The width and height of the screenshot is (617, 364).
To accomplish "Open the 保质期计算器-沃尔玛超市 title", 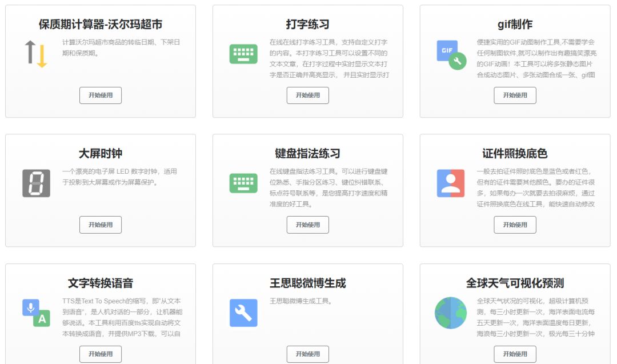I will 101,25.
